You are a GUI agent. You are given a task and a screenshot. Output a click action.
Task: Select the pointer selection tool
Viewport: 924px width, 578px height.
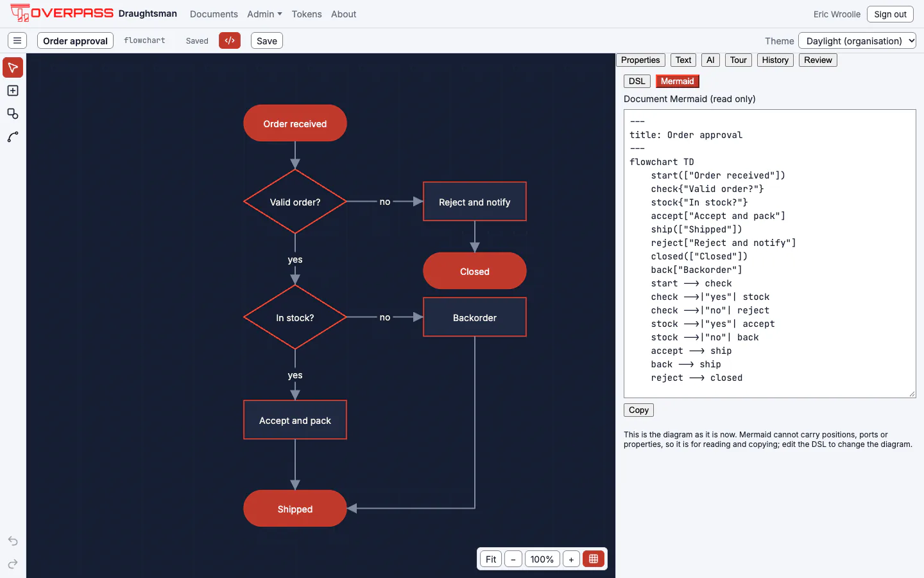coord(13,67)
